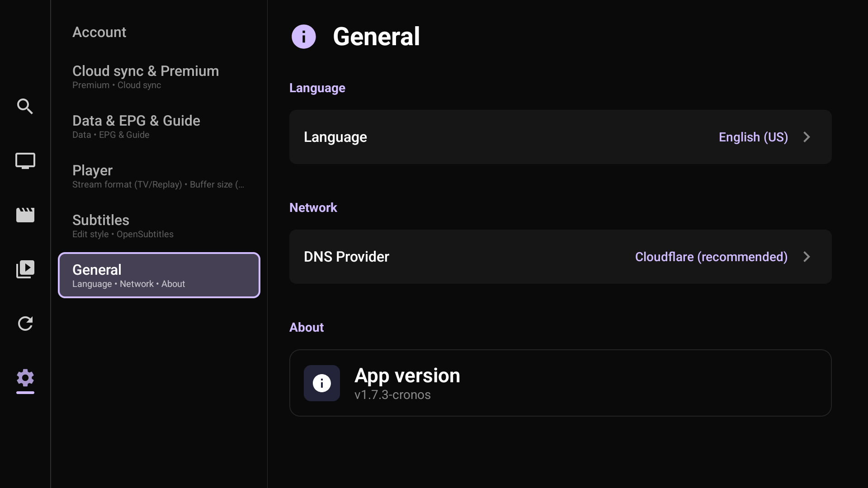Open English (US) language options
This screenshot has height=488, width=868.
pos(753,137)
